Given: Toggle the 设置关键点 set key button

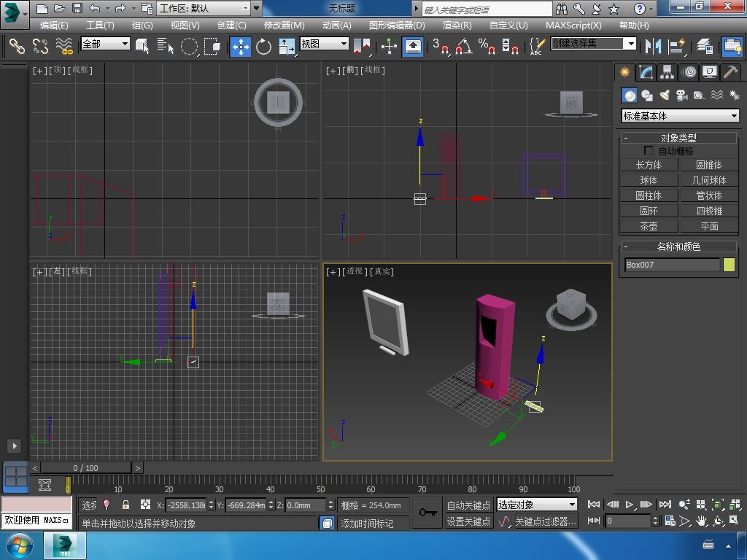Looking at the screenshot, I should 468,521.
